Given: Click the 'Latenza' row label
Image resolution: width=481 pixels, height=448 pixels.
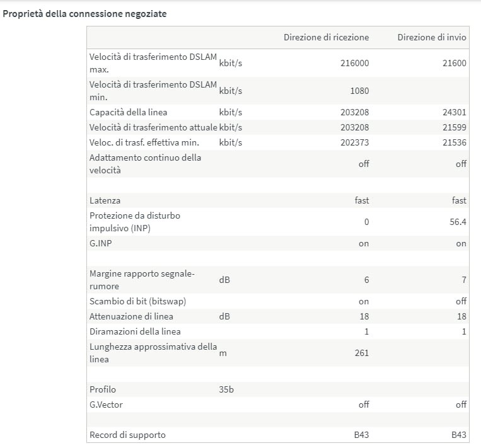Looking at the screenshot, I should pos(105,200).
